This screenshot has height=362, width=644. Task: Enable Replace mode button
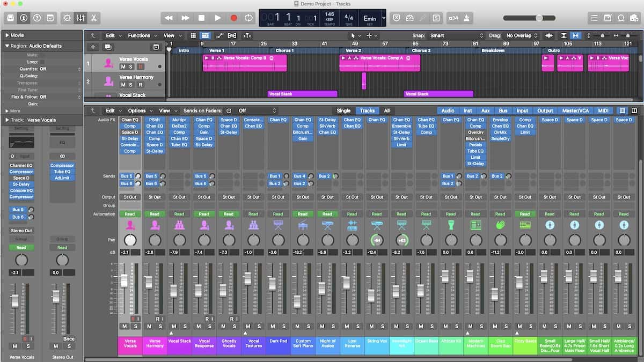[396, 18]
